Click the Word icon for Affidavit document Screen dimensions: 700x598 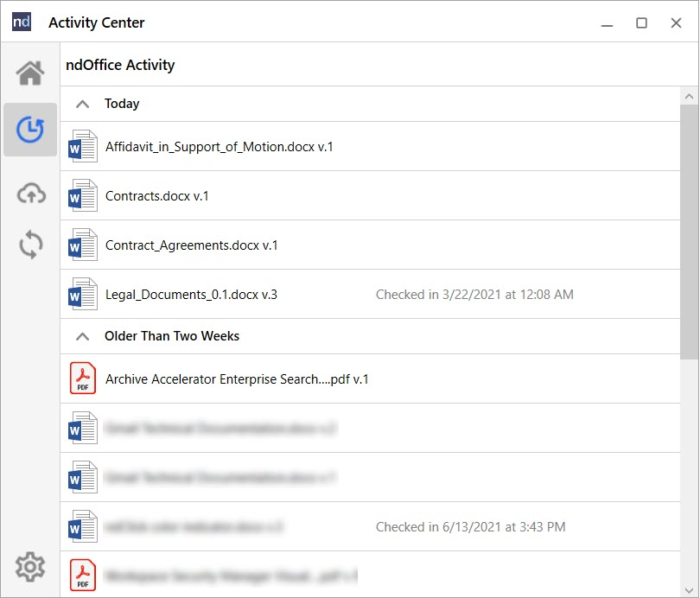pos(83,147)
